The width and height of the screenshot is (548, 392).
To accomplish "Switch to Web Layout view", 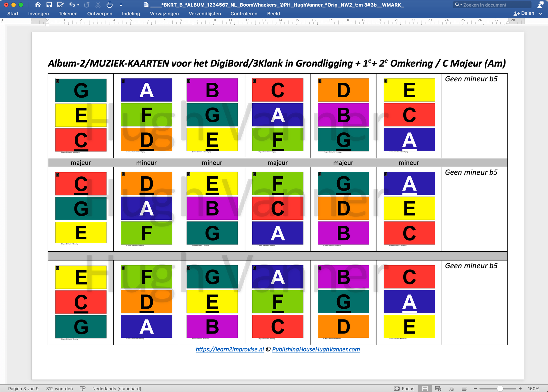I will click(438, 389).
